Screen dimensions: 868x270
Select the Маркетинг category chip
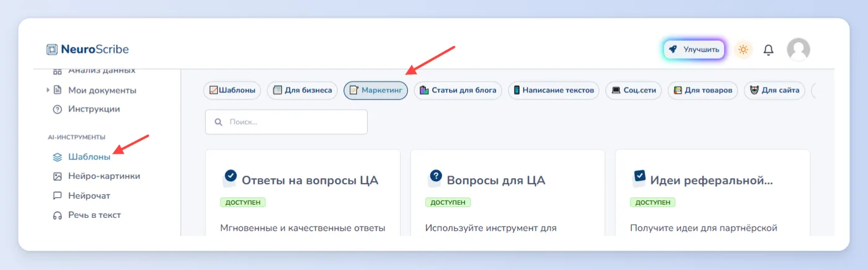[x=376, y=91]
